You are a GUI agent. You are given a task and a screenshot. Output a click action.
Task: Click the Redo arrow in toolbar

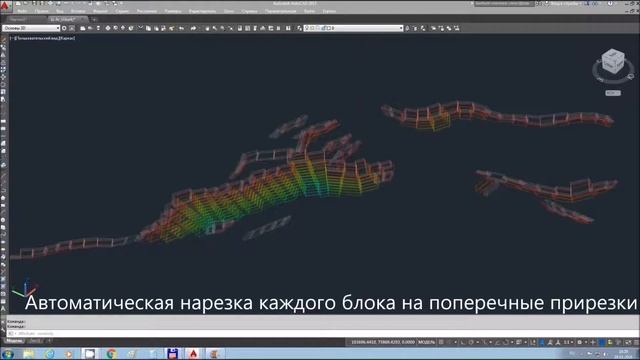[193, 28]
